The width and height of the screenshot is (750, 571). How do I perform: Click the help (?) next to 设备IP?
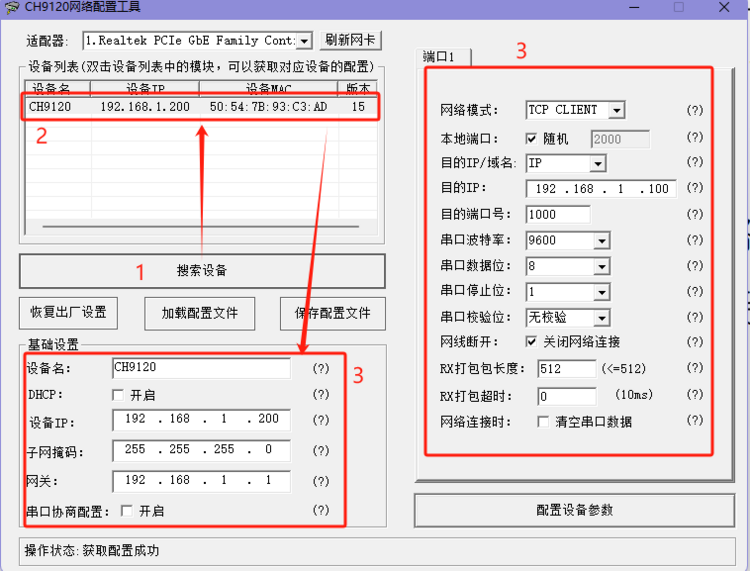pos(321,420)
